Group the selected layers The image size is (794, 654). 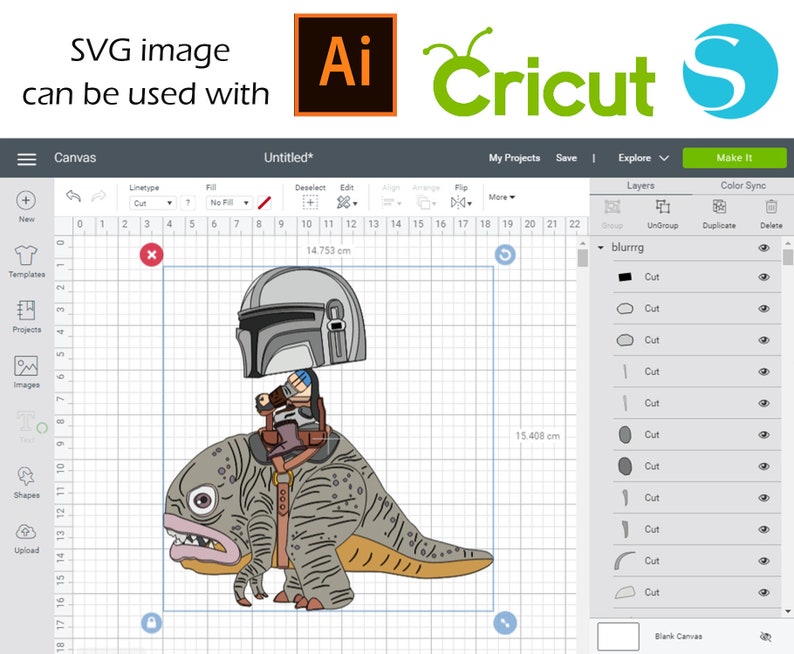coord(612,214)
